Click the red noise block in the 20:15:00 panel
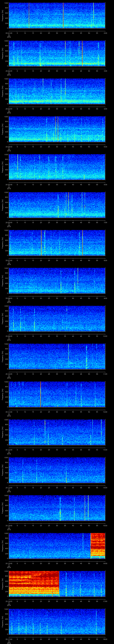 (x=98, y=546)
